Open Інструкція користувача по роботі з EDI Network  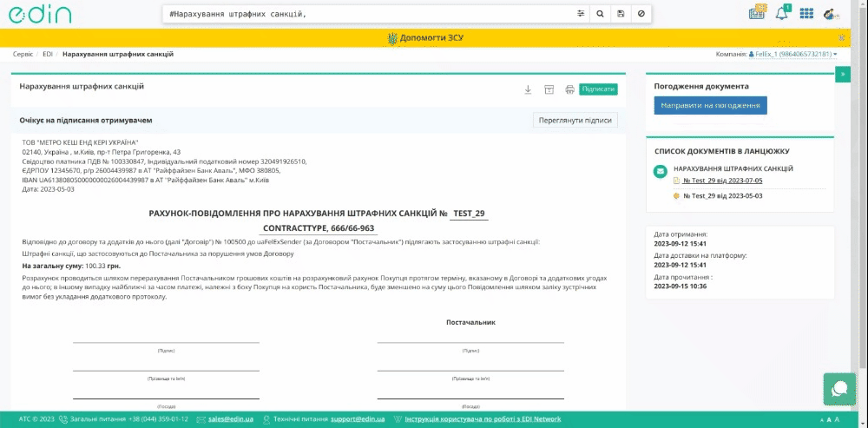(x=483, y=419)
